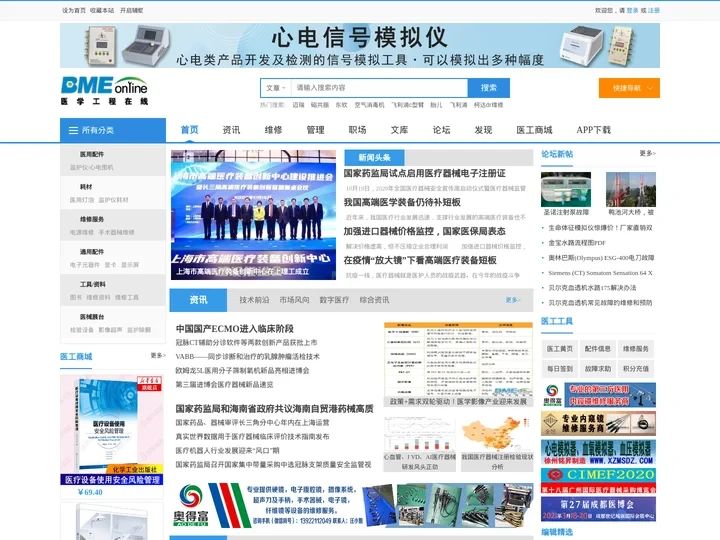Switch to the 技术前沿 tab

click(254, 300)
